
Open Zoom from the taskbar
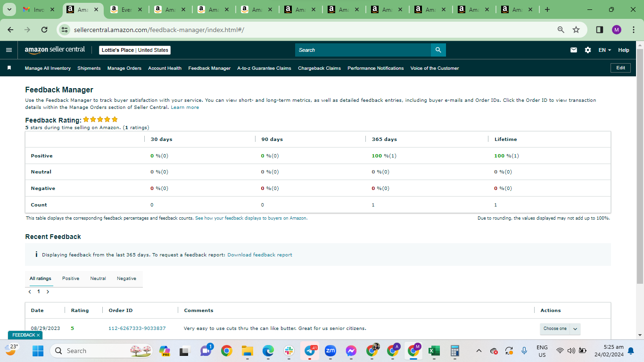click(330, 351)
